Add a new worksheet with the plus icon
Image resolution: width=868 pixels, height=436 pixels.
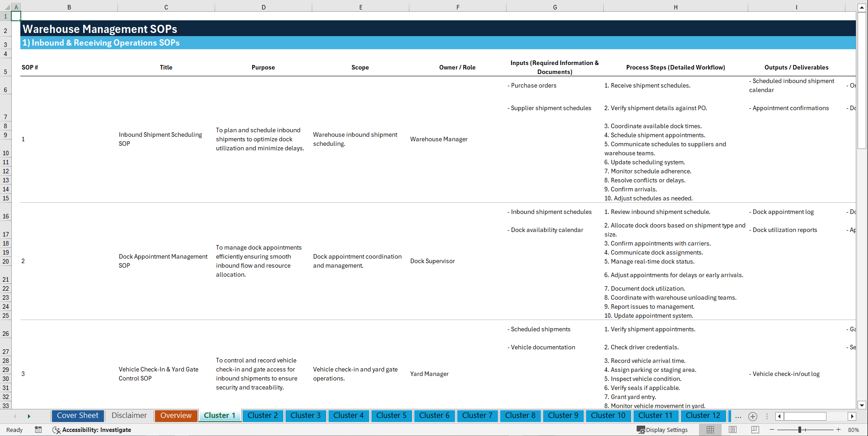point(753,416)
